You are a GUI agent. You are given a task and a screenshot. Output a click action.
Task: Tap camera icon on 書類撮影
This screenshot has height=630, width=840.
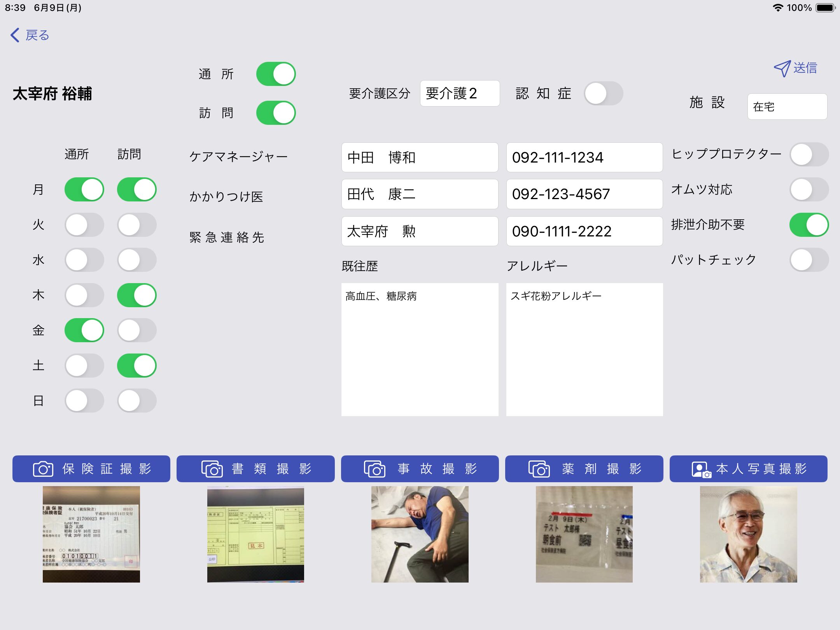pyautogui.click(x=212, y=469)
